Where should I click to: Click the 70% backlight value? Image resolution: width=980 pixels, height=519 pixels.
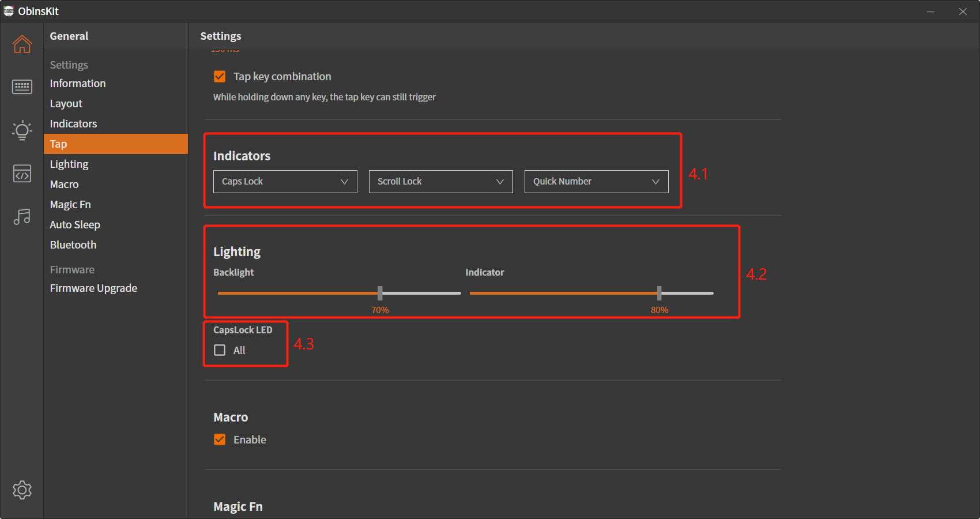[380, 310]
